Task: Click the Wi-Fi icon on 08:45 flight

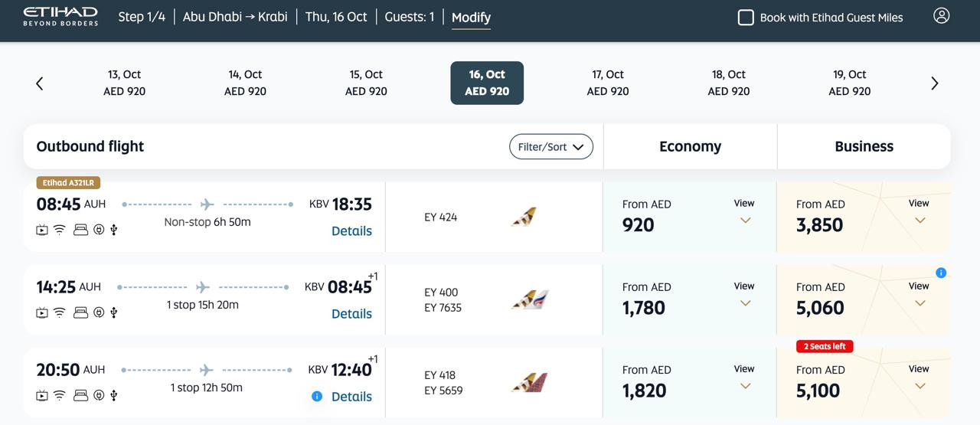Action: 59,229
